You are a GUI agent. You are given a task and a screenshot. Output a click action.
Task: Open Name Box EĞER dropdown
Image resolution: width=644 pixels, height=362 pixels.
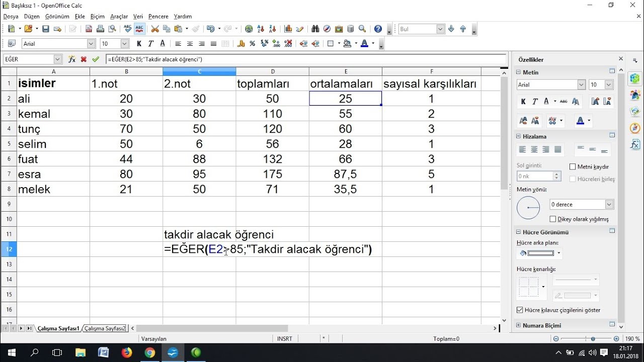click(57, 59)
